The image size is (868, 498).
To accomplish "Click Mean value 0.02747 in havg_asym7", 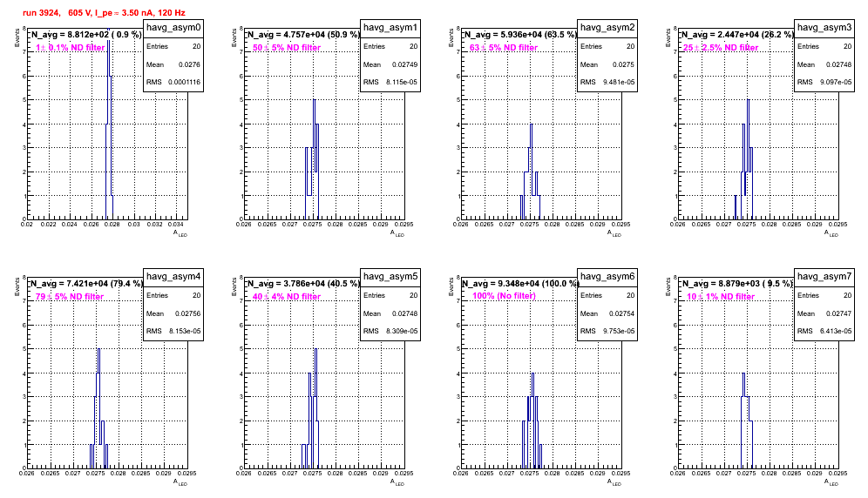I will pyautogui.click(x=840, y=313).
